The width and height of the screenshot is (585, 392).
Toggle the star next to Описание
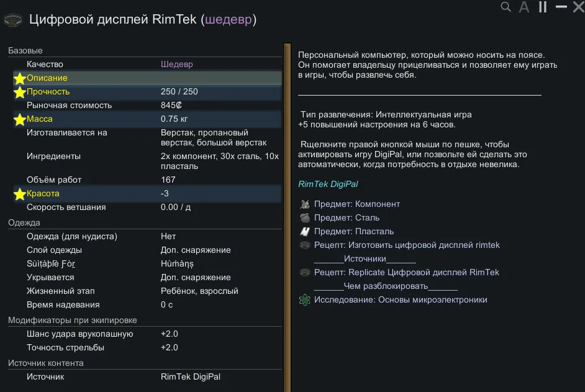pos(20,78)
